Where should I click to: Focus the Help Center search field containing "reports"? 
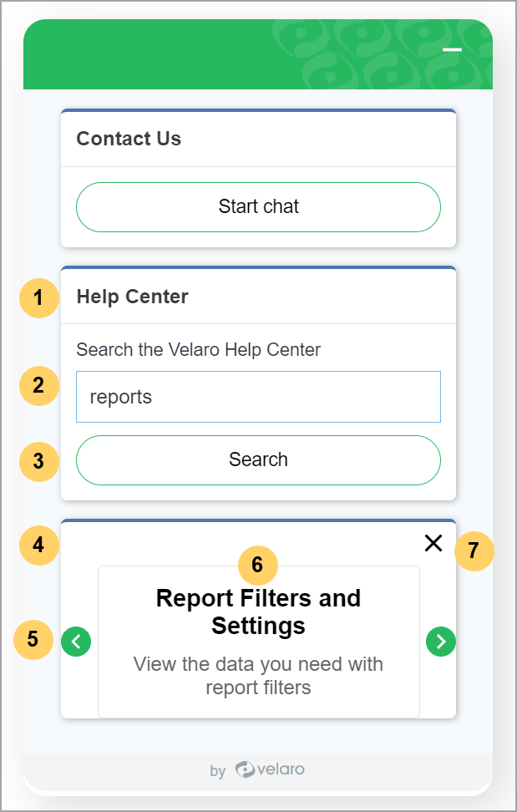(258, 397)
